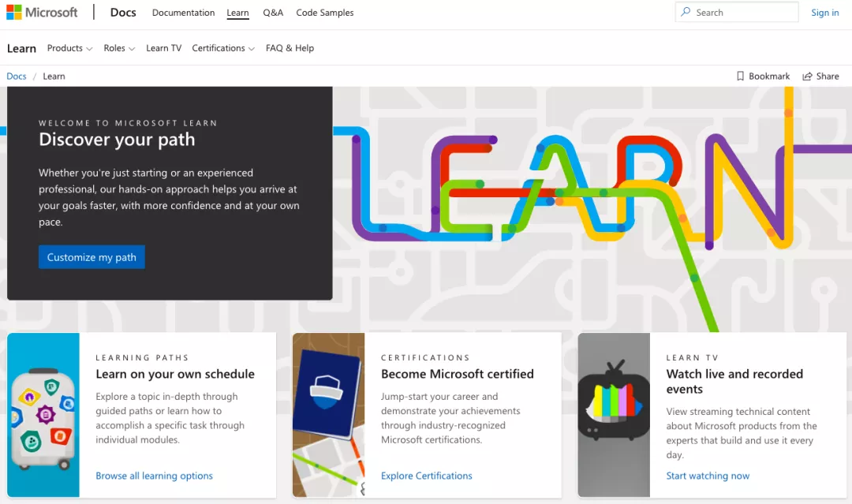Click the CERTIFICATIONS card label
Screen dimensions: 852x504
pos(425,358)
